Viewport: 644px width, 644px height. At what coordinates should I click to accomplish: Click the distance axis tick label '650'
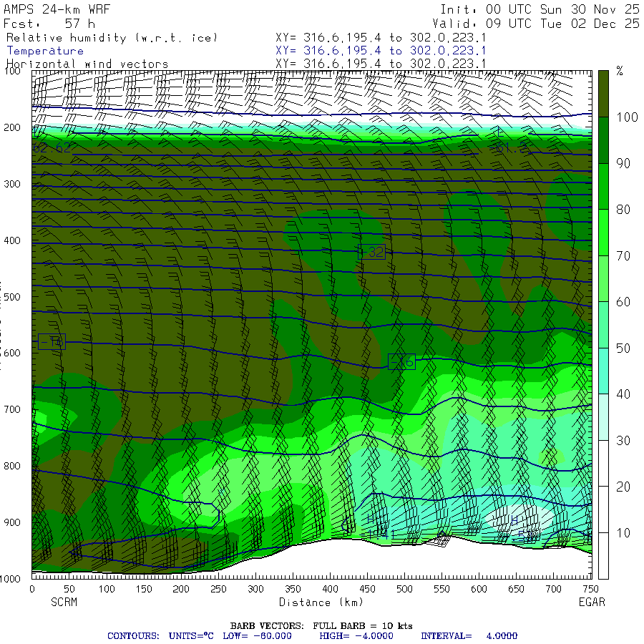click(516, 589)
